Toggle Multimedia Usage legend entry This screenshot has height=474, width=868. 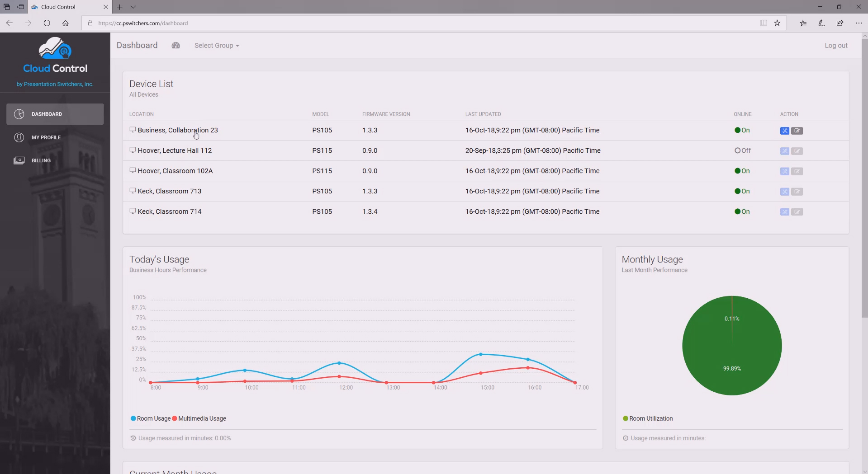199,418
